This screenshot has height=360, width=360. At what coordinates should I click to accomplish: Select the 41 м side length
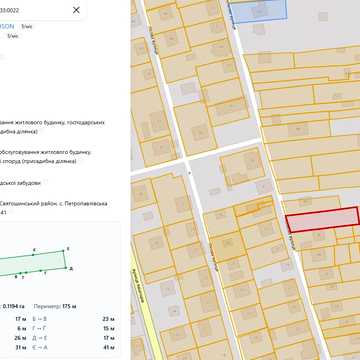tap(109, 347)
